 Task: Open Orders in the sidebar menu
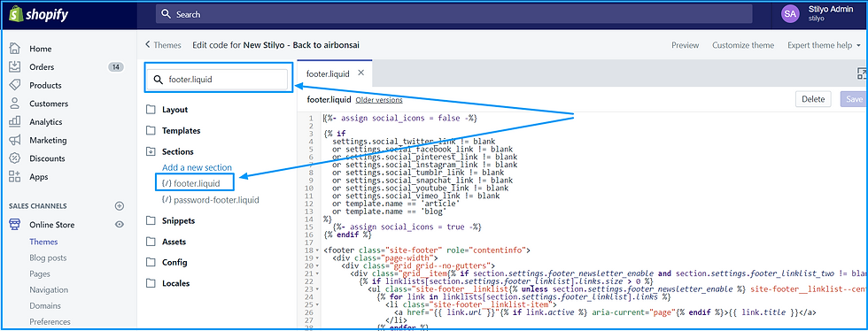click(x=43, y=67)
